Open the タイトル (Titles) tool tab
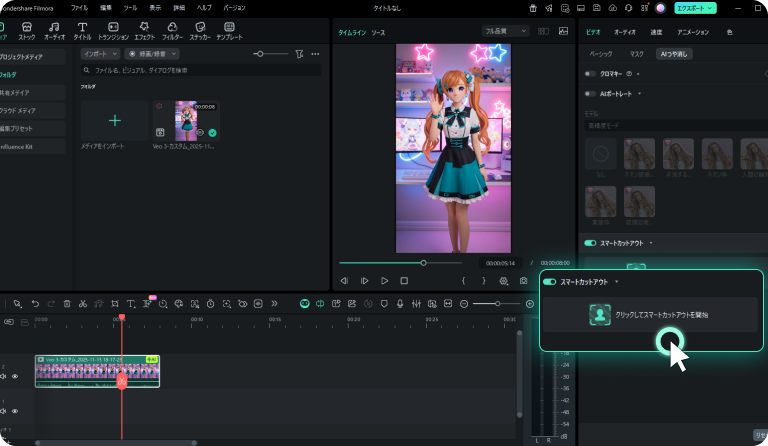 point(82,30)
